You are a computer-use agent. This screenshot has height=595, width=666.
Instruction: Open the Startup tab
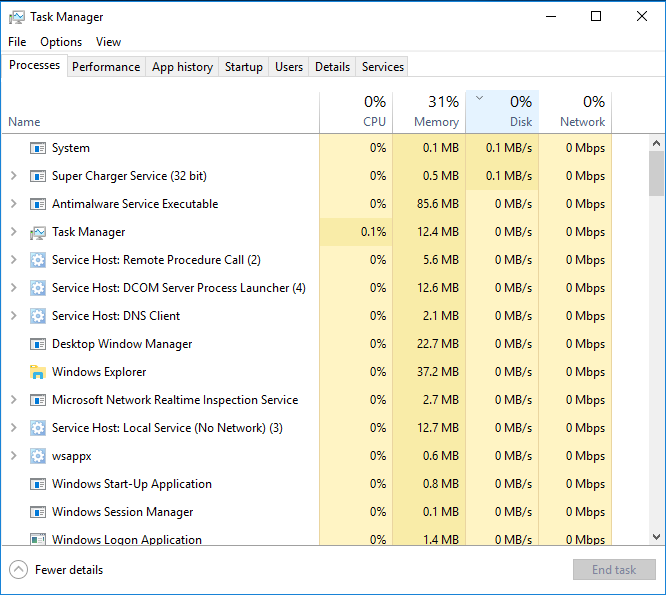pos(244,67)
